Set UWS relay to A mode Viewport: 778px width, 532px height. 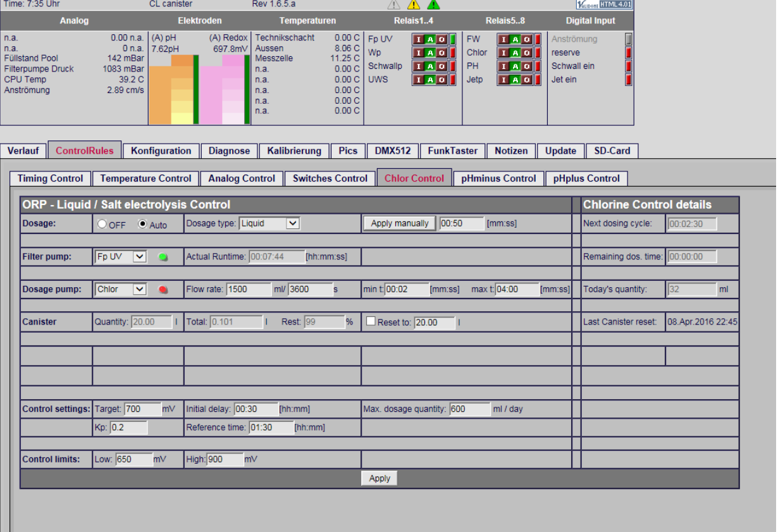pos(430,80)
